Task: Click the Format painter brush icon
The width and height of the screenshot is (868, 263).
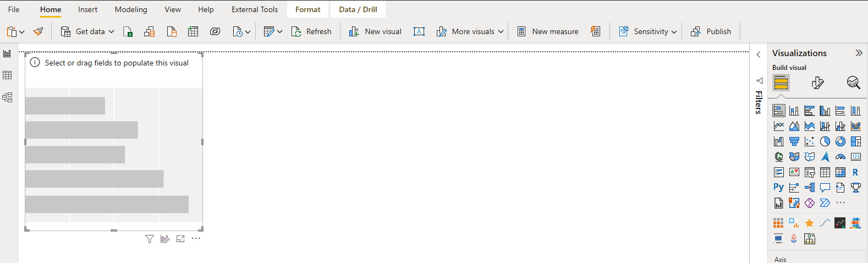Action: pos(38,31)
